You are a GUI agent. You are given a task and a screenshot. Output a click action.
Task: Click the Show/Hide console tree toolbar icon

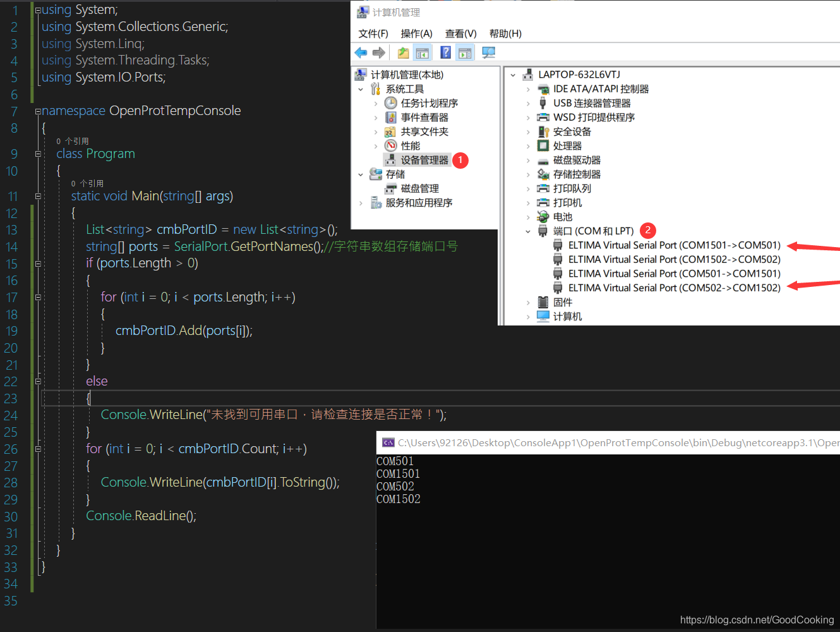[422, 52]
